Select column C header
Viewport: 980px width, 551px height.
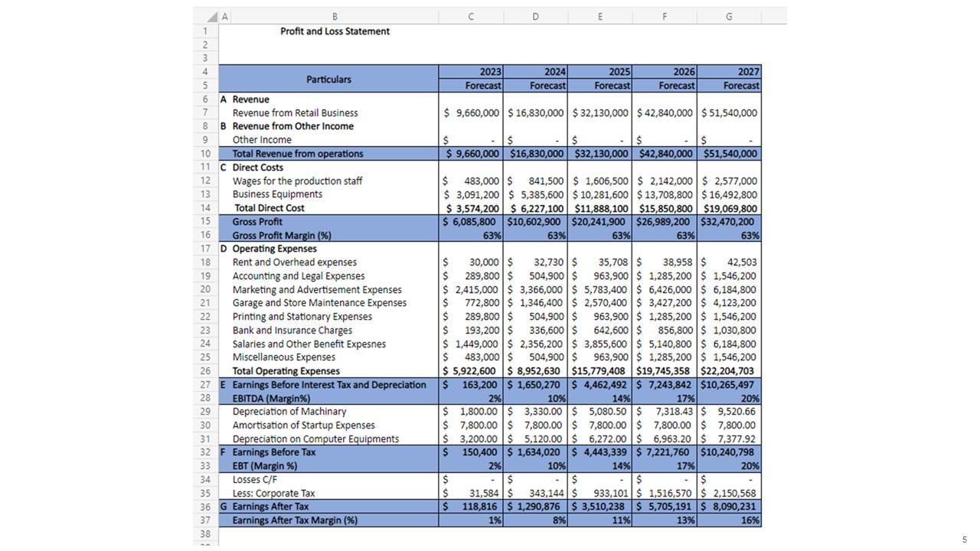[x=471, y=17]
